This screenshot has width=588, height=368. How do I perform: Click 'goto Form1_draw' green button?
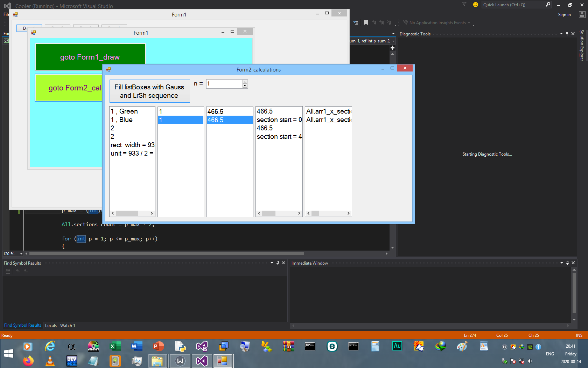(x=90, y=57)
